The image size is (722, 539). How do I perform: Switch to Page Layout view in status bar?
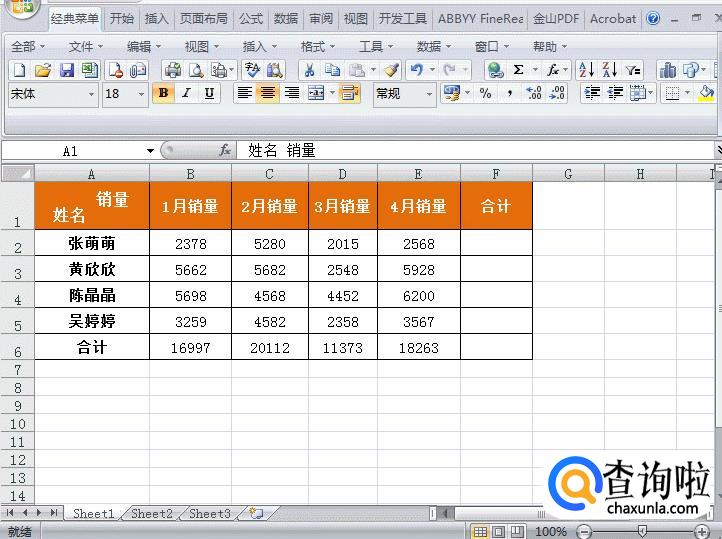[498, 532]
